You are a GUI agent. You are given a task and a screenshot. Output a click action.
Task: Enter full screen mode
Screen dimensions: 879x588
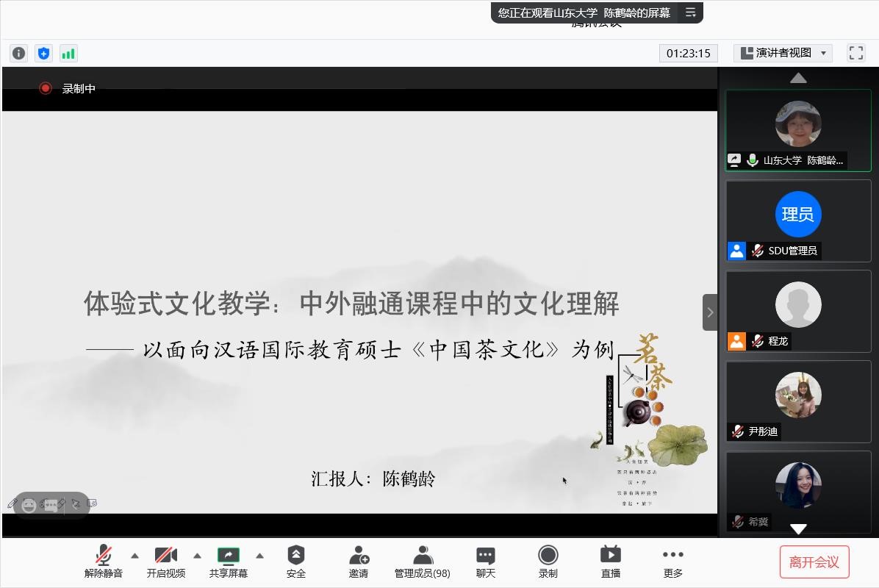855,53
